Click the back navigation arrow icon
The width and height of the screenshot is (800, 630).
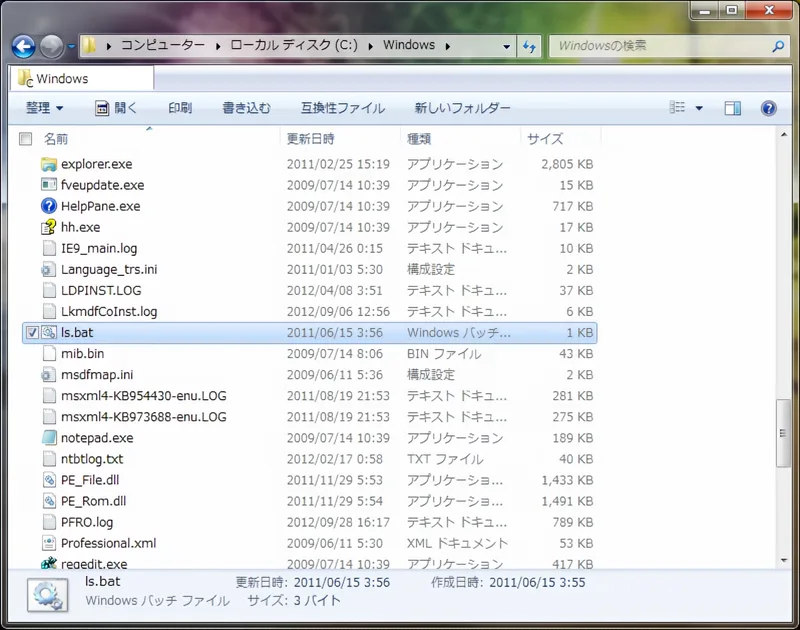(x=22, y=46)
